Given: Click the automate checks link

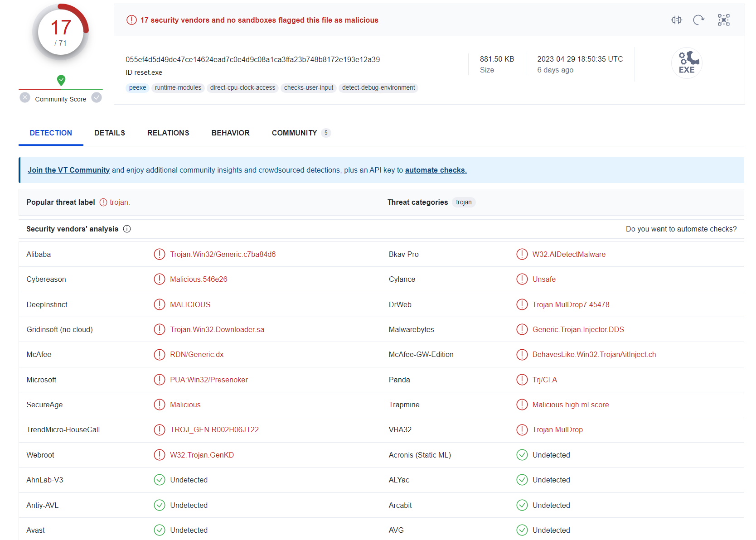Looking at the screenshot, I should click(x=436, y=170).
